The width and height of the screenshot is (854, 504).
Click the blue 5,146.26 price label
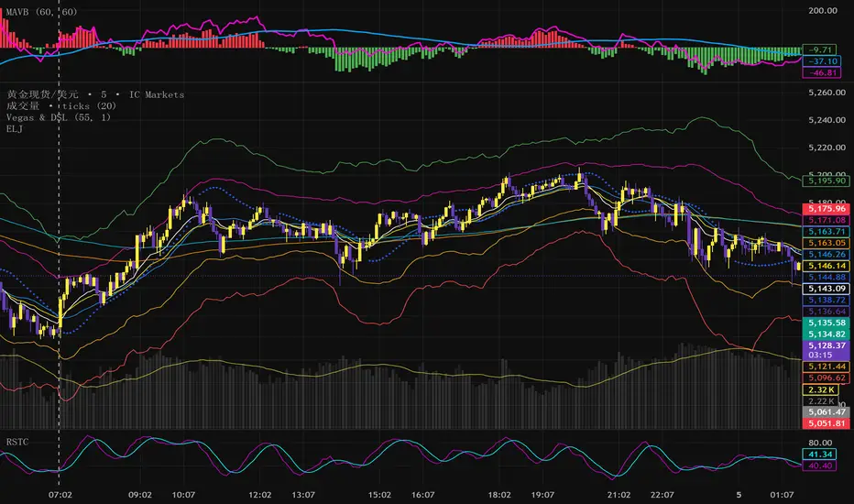click(827, 255)
